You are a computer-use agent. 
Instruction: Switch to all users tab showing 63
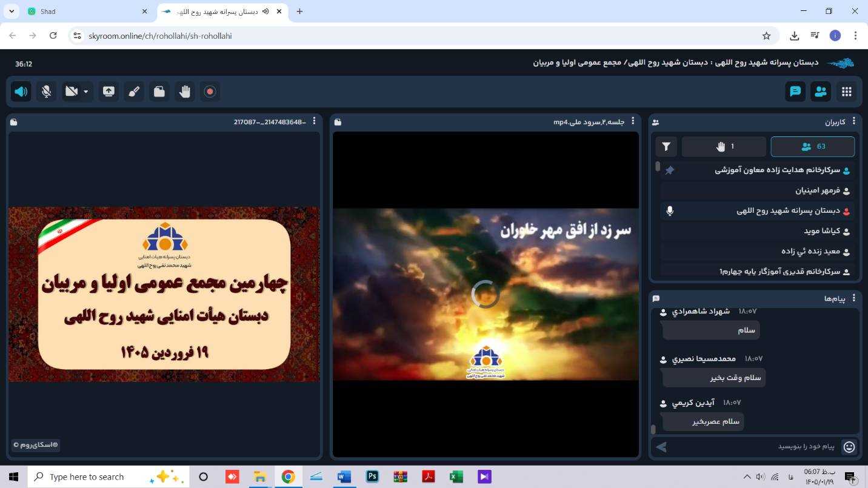pos(813,146)
